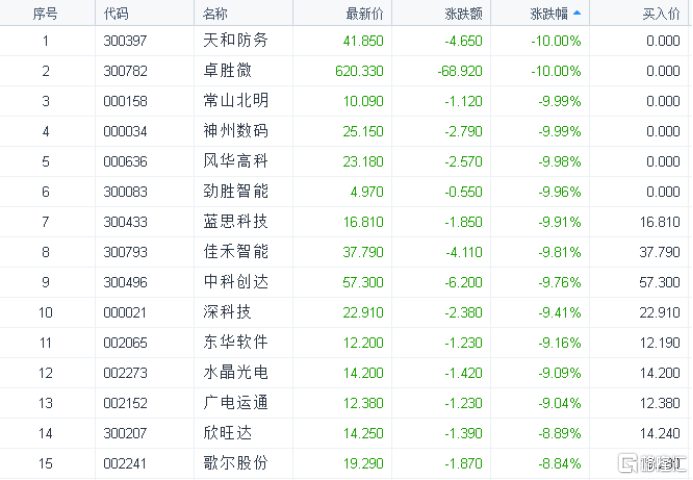Click percentage -9.09%
The image size is (693, 480).
tap(560, 373)
